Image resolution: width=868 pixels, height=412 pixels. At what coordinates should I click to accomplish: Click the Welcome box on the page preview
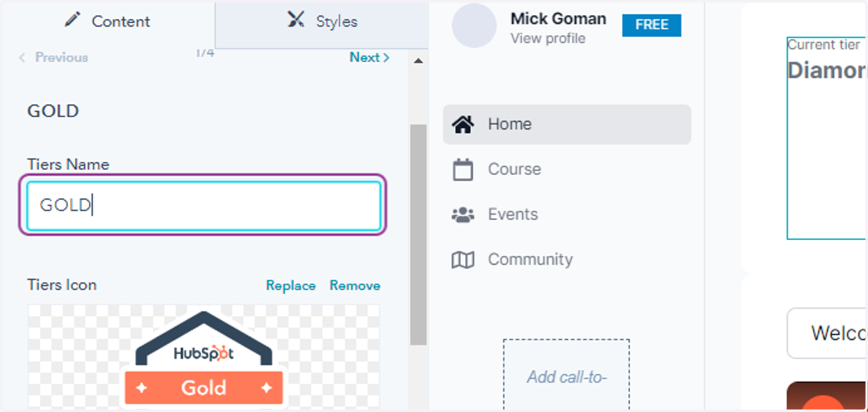coord(827,333)
